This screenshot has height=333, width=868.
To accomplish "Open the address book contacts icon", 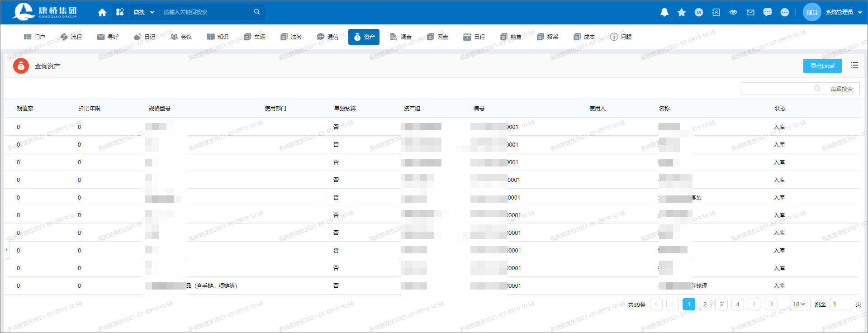I will [716, 12].
